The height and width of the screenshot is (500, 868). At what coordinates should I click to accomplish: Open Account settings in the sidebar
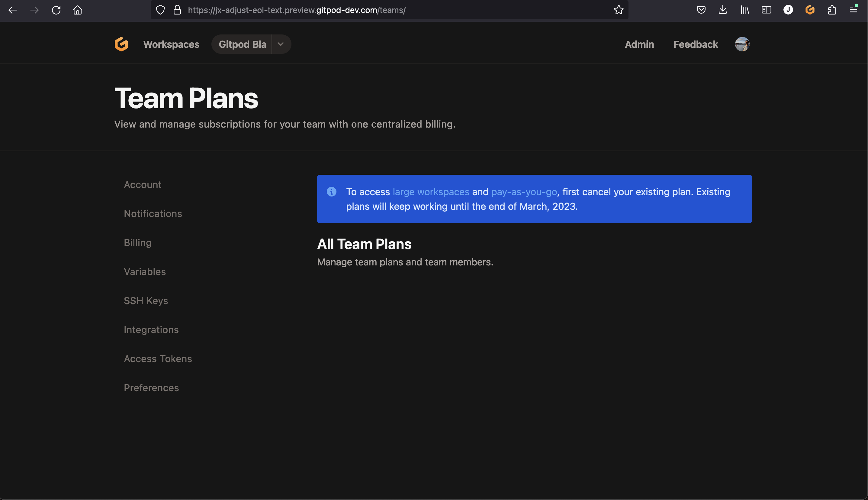click(142, 185)
